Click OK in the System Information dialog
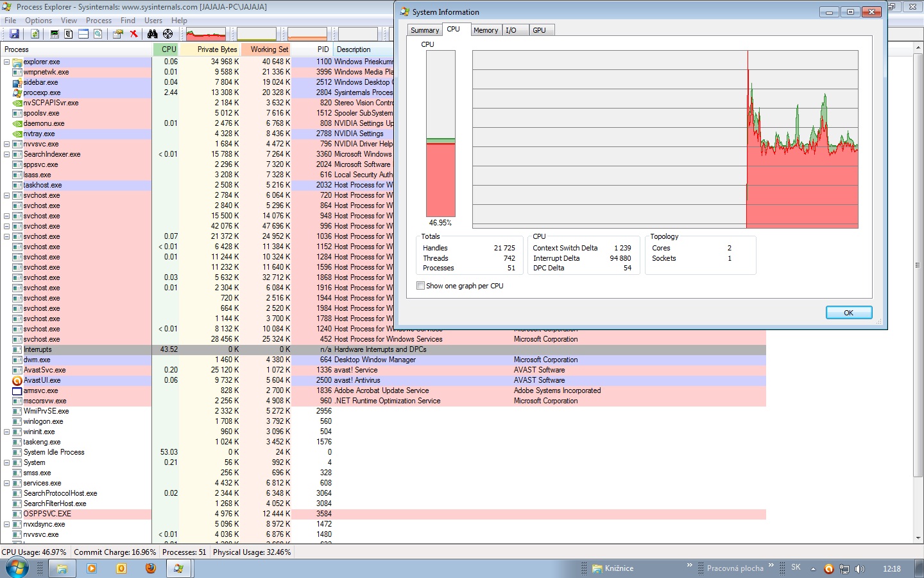The width and height of the screenshot is (924, 578). coord(849,313)
